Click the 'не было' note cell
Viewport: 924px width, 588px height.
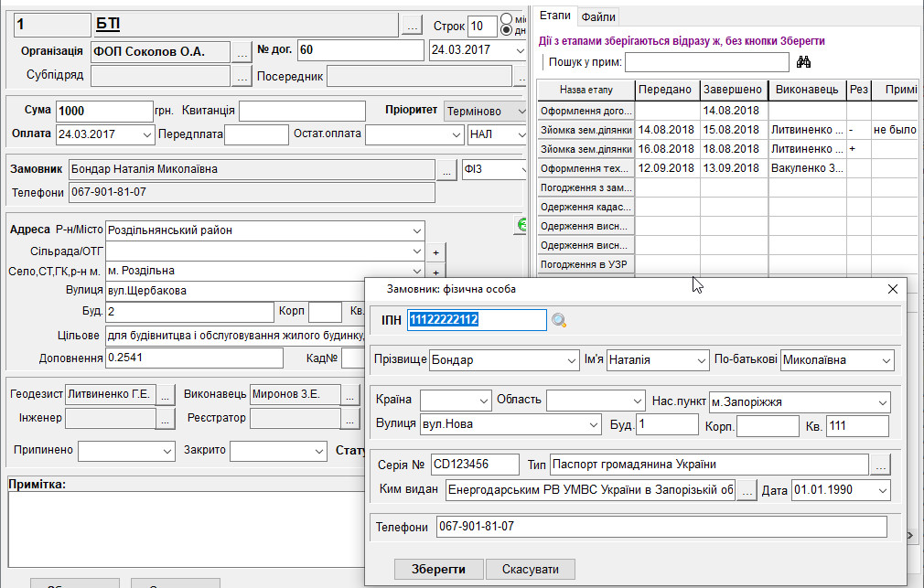(895, 130)
